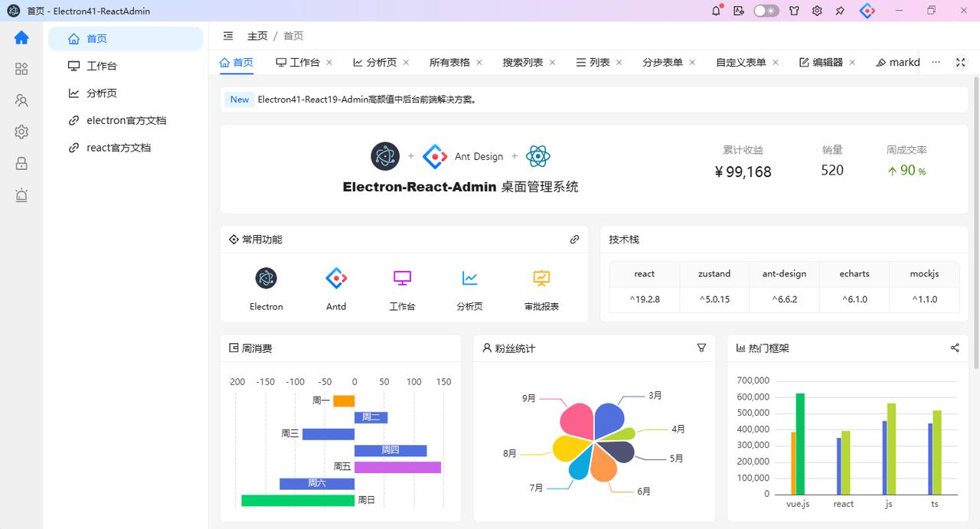Switch to the 编辑器 tab
This screenshot has height=529, width=980.
coord(821,63)
